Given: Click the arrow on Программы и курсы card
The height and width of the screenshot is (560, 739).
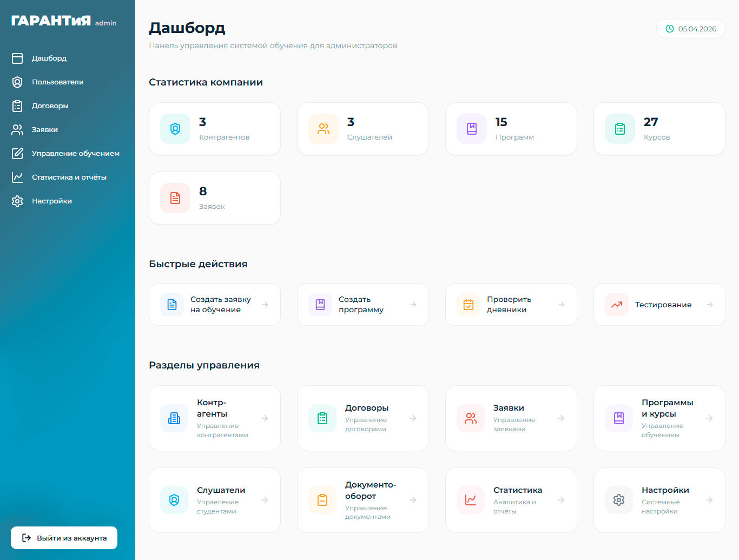Looking at the screenshot, I should tap(709, 418).
